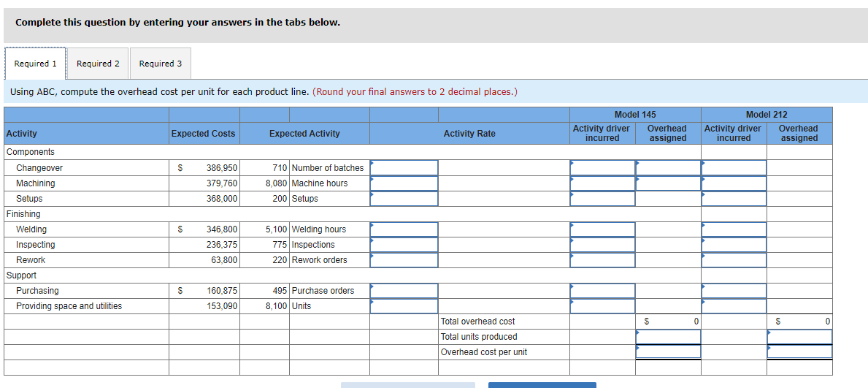
Task: Select Model 212 activity driver field for Purchasing
Action: [734, 291]
